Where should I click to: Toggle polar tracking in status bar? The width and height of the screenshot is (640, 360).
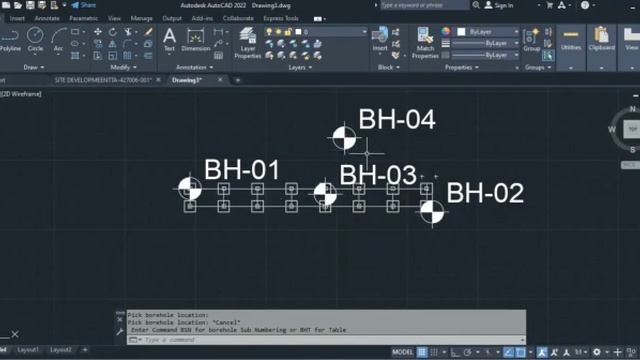pyautogui.click(x=468, y=352)
